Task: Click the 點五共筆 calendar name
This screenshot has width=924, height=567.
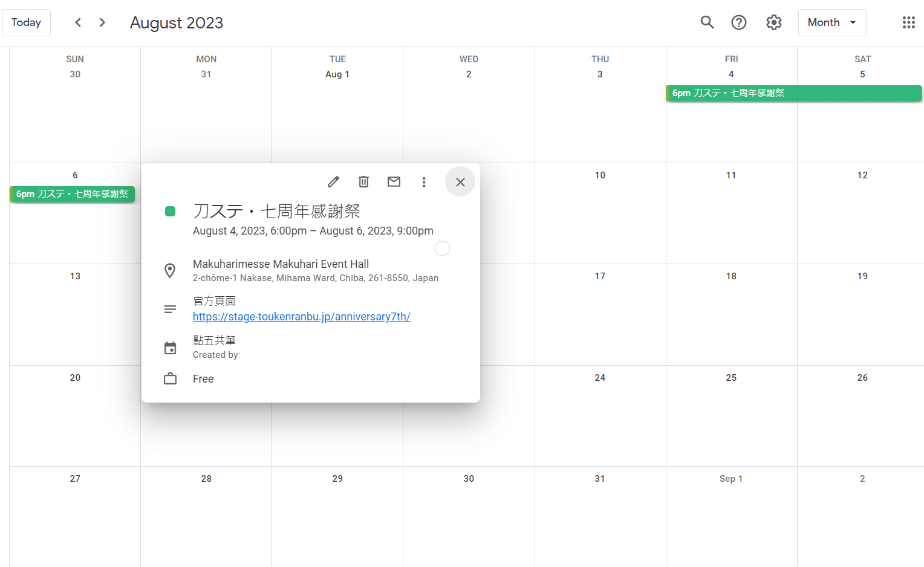Action: click(214, 340)
